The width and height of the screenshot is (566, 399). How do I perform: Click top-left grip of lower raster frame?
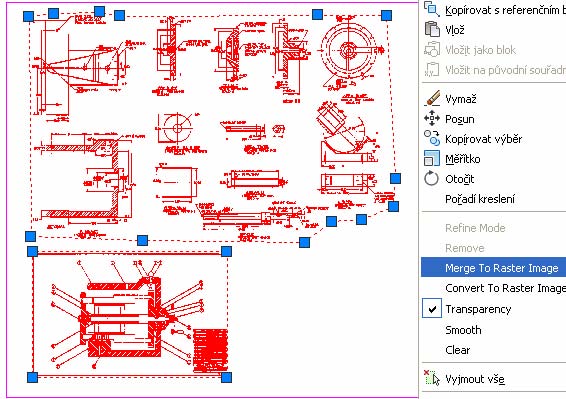click(x=32, y=251)
